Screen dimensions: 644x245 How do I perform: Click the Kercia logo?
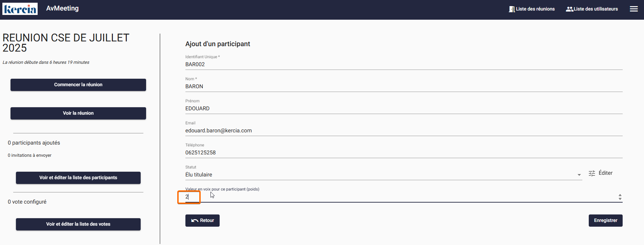click(x=20, y=9)
